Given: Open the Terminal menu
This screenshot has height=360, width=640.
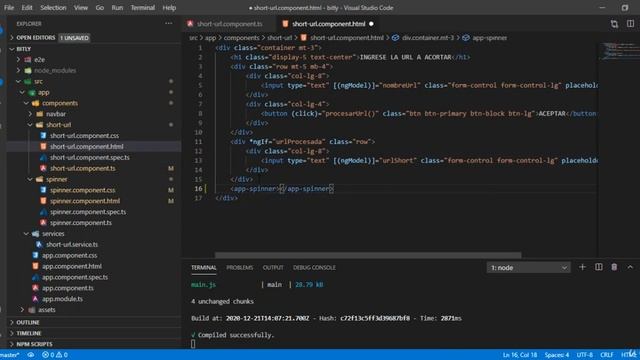Looking at the screenshot, I should pos(142,8).
